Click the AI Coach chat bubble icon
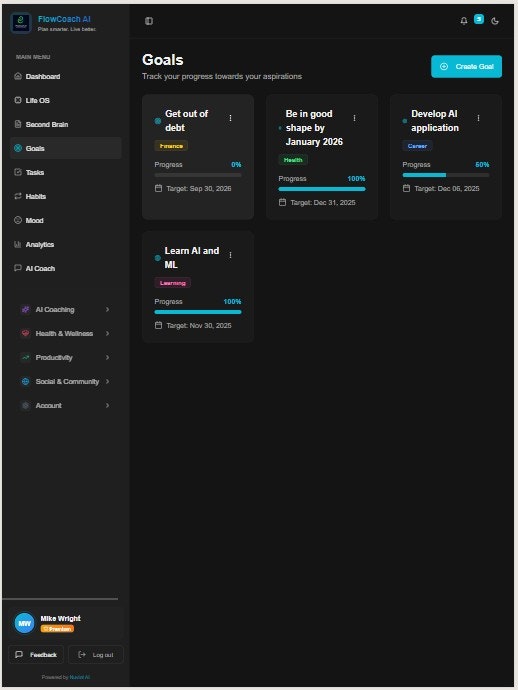The image size is (518, 690). point(18,268)
